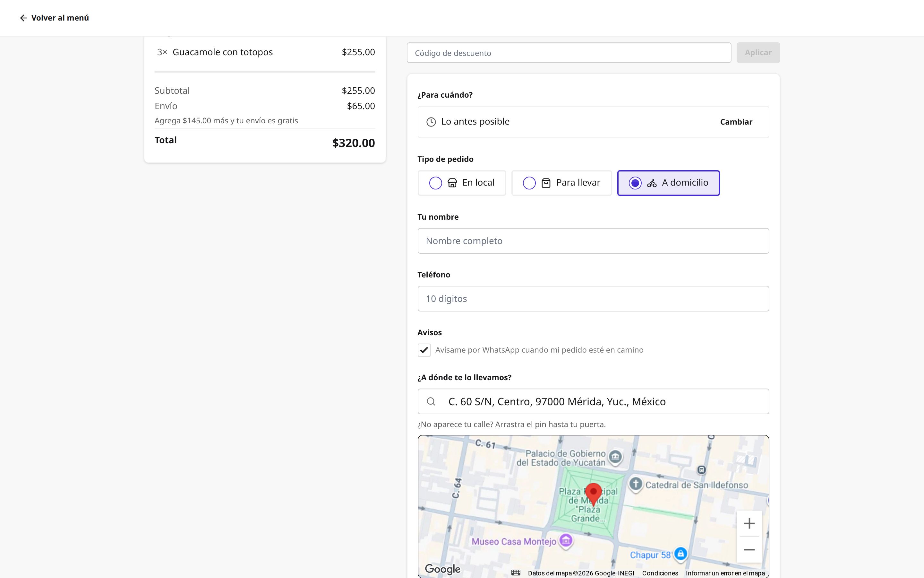Click the search icon in the address field
The height and width of the screenshot is (578, 924).
431,401
